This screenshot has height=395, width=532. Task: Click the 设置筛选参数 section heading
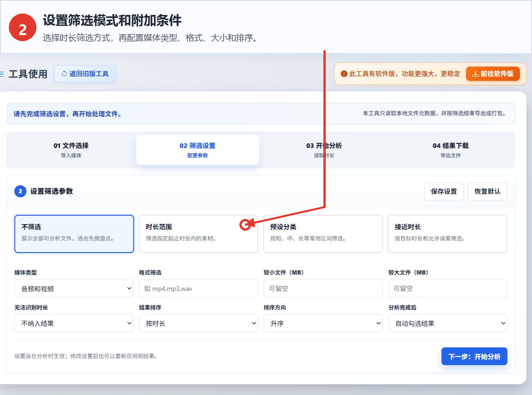pos(52,191)
